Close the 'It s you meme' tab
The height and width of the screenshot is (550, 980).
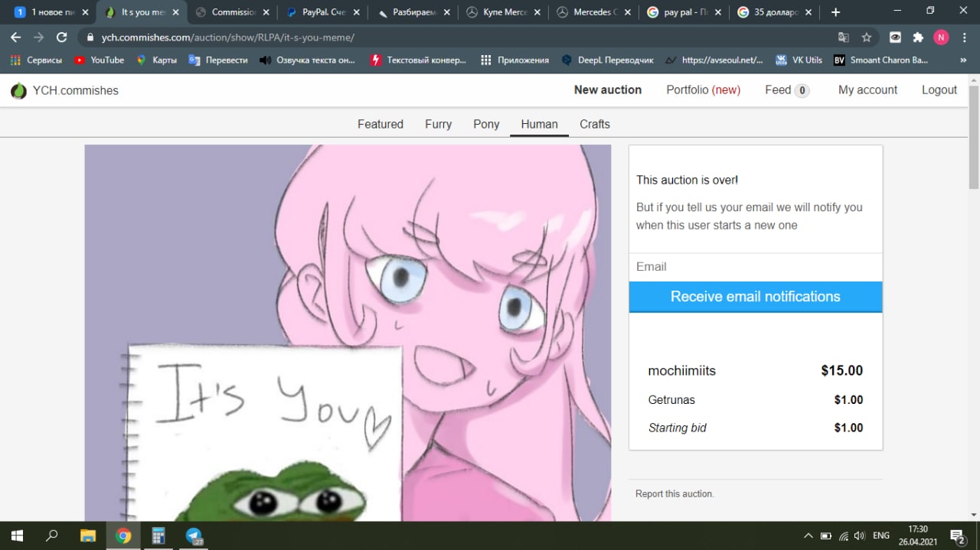pos(175,12)
